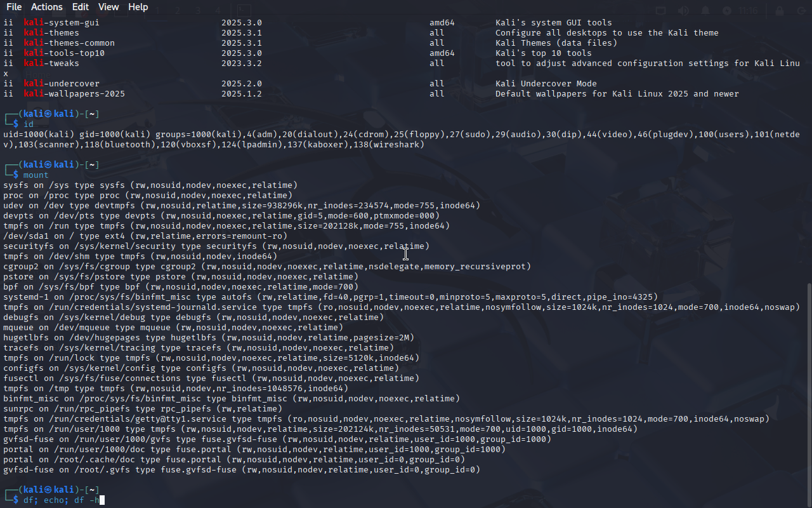Click 'gvfsd-fuse on /run/user/1000/gvfs' line
This screenshot has width=812, height=508.
pos(277,439)
